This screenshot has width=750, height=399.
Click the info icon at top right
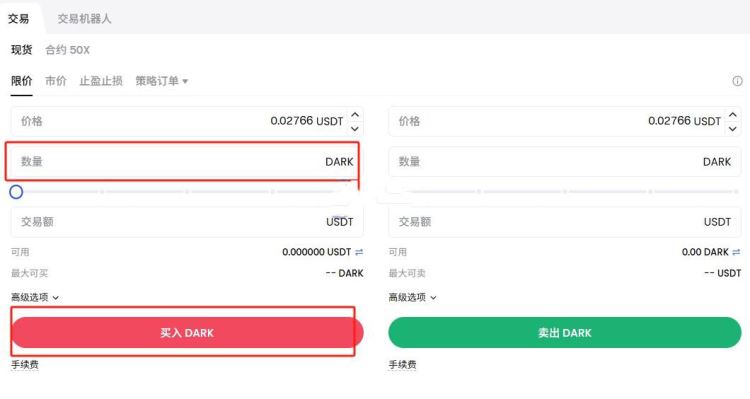click(737, 81)
